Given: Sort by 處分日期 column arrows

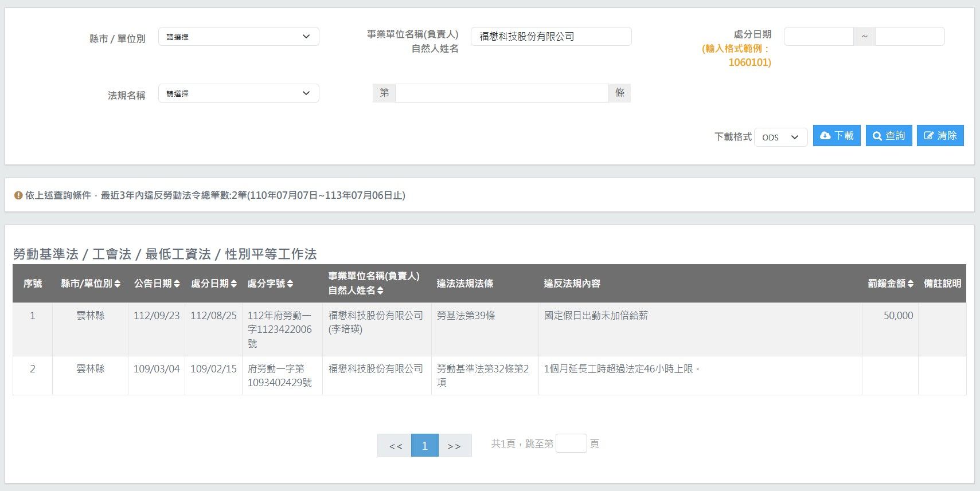Looking at the screenshot, I should pyautogui.click(x=233, y=284).
